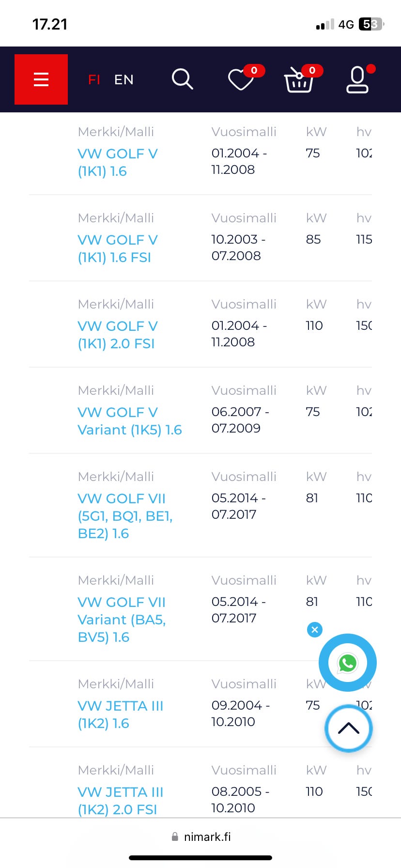Select VW GOLF VII Variant (BA5, BV5) 1.6

point(122,620)
